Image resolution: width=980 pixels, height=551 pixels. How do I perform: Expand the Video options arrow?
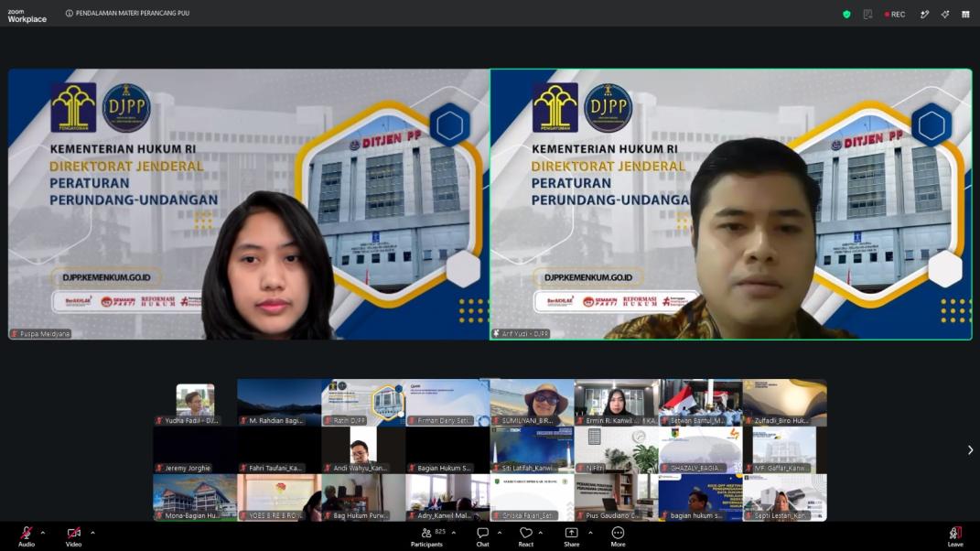coord(92,533)
